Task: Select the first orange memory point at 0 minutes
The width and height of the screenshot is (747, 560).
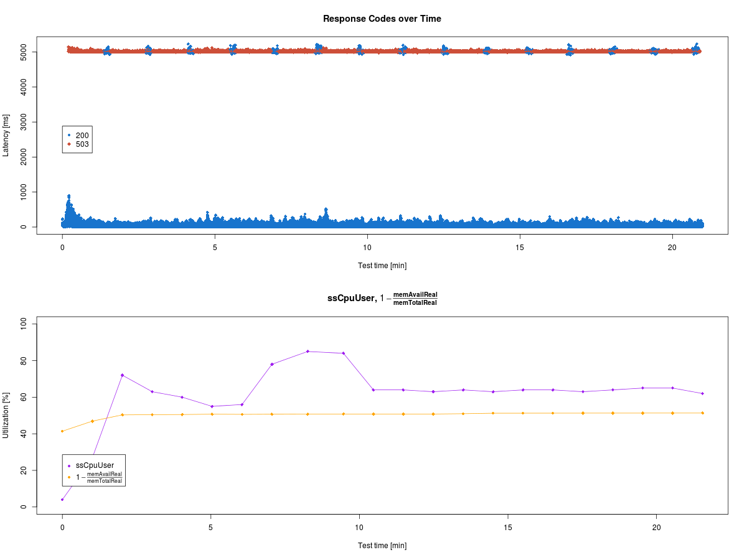Action: click(62, 431)
